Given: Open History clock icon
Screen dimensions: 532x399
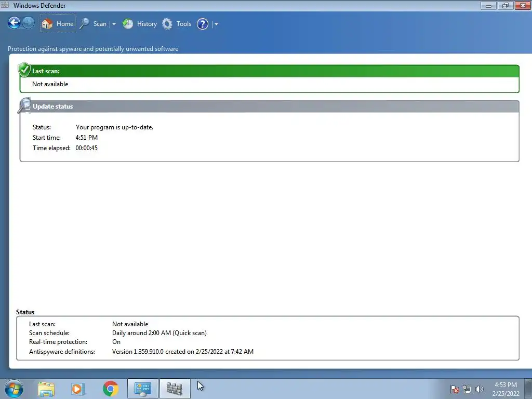Looking at the screenshot, I should [x=128, y=24].
